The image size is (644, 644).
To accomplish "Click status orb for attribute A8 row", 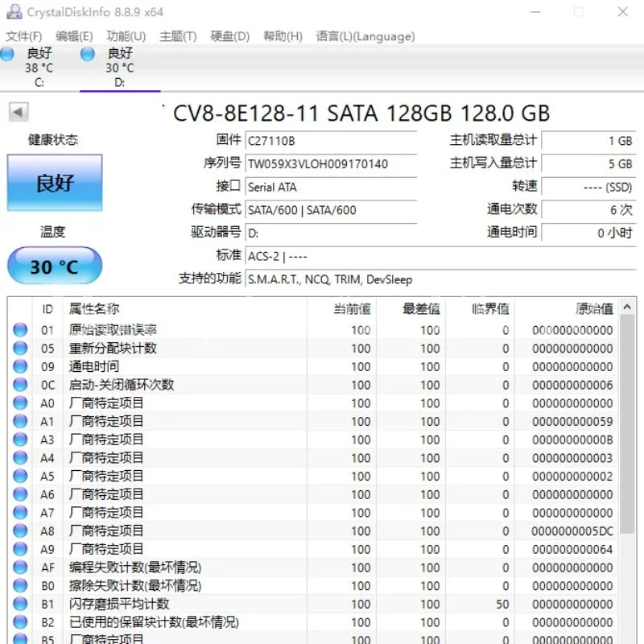I will pos(20,531).
